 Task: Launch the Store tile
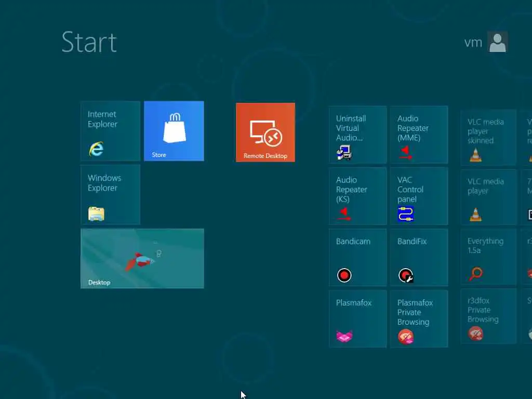point(174,131)
